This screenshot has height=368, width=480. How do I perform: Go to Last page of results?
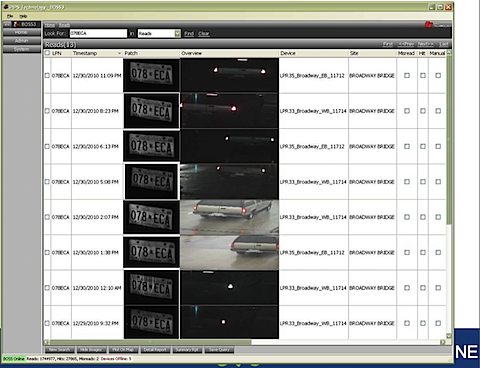coord(444,44)
